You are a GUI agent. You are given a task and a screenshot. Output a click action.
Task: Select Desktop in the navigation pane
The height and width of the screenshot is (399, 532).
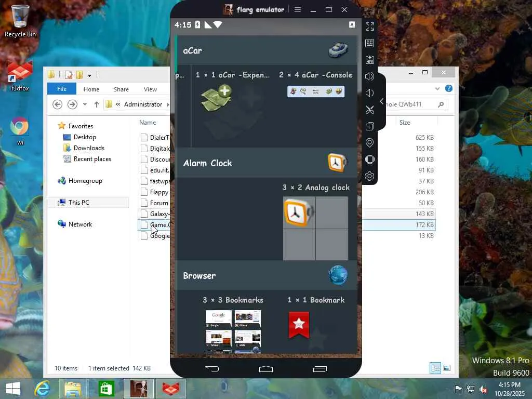pyautogui.click(x=85, y=137)
